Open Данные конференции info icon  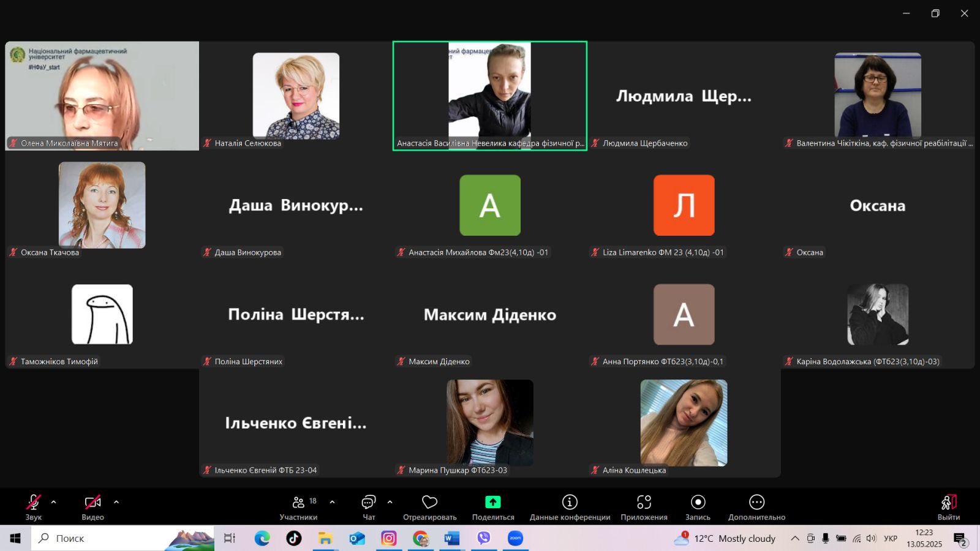[x=570, y=507]
